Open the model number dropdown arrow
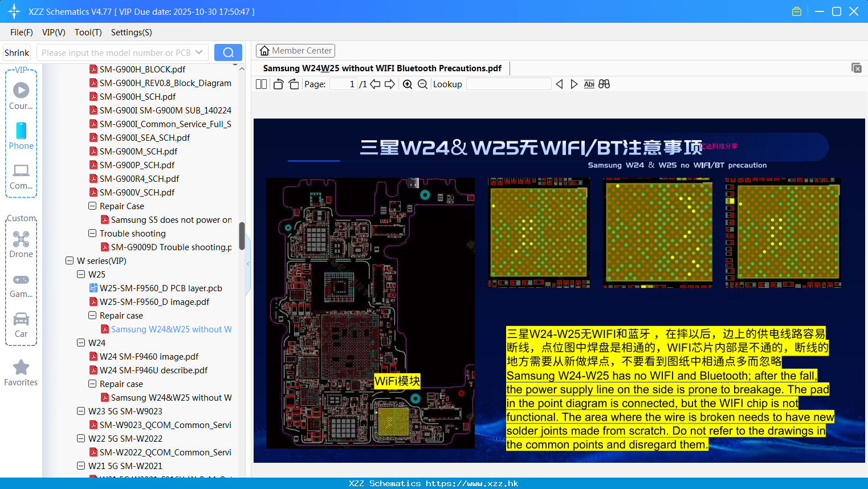 199,52
